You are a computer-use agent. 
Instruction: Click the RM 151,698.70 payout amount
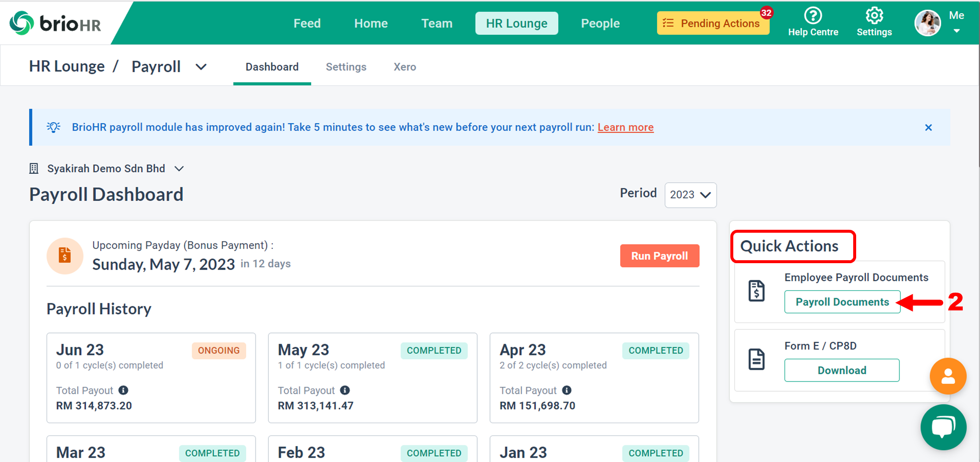tap(537, 406)
